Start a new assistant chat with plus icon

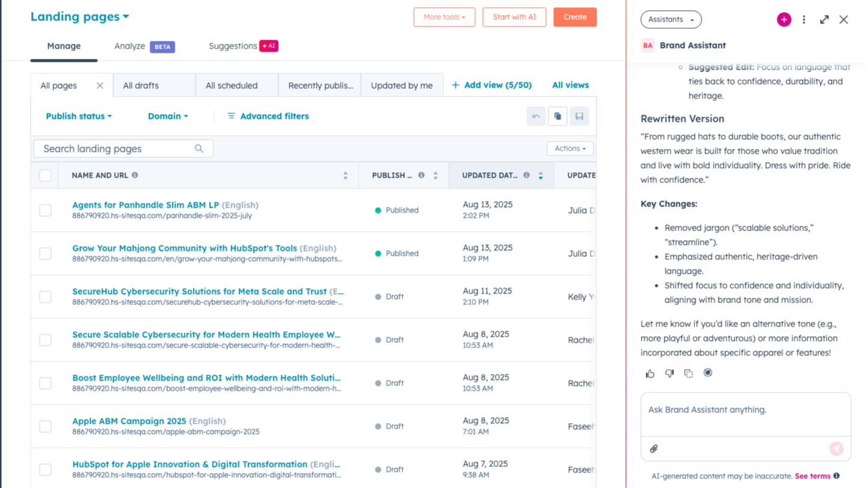point(783,19)
